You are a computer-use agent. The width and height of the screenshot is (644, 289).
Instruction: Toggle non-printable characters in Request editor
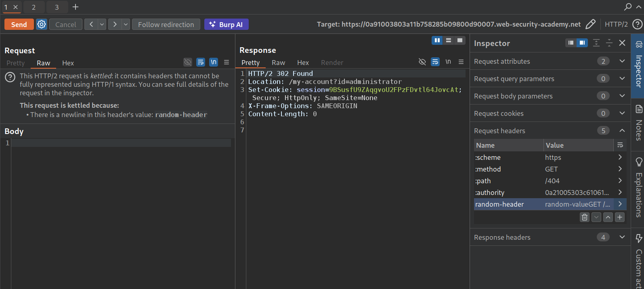(x=214, y=62)
